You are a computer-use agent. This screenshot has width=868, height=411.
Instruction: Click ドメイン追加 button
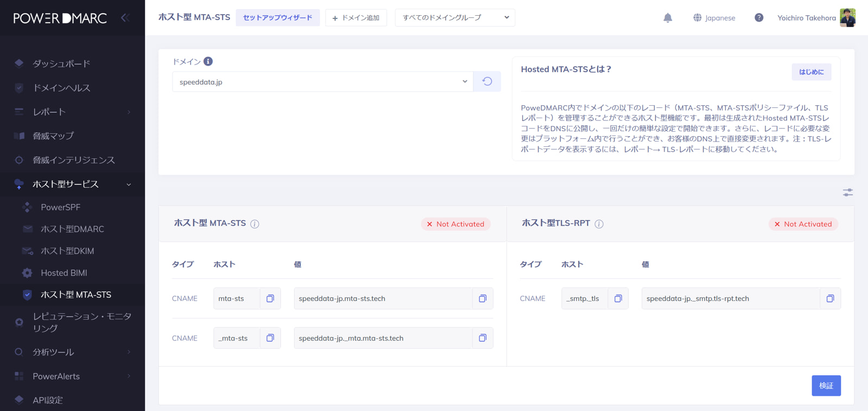(356, 18)
